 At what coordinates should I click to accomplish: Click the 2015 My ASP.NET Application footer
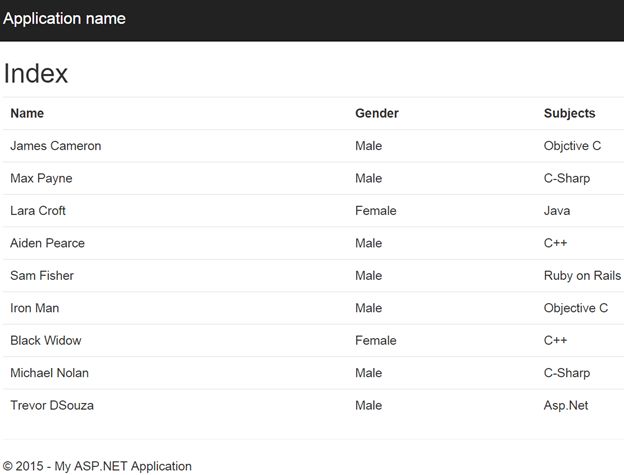(97, 466)
